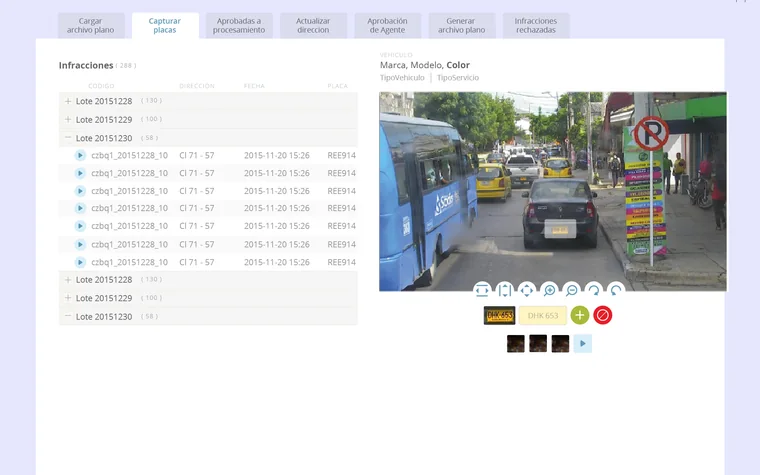Switch to Actualizar direccion tab
760x475 pixels.
click(x=313, y=26)
